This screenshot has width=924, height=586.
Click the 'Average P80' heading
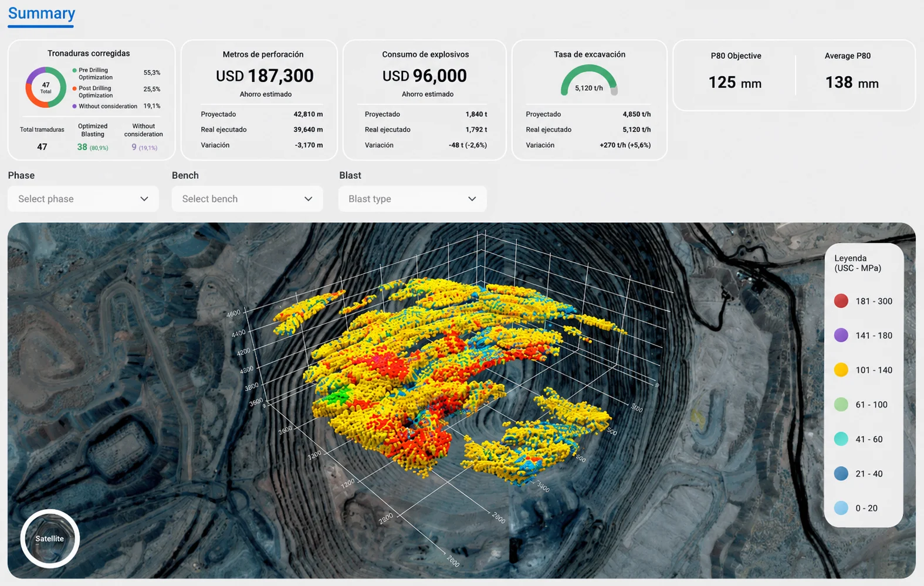pos(848,56)
